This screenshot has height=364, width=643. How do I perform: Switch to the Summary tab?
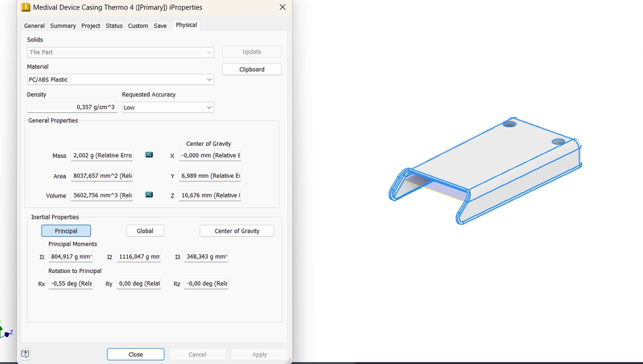click(x=63, y=26)
